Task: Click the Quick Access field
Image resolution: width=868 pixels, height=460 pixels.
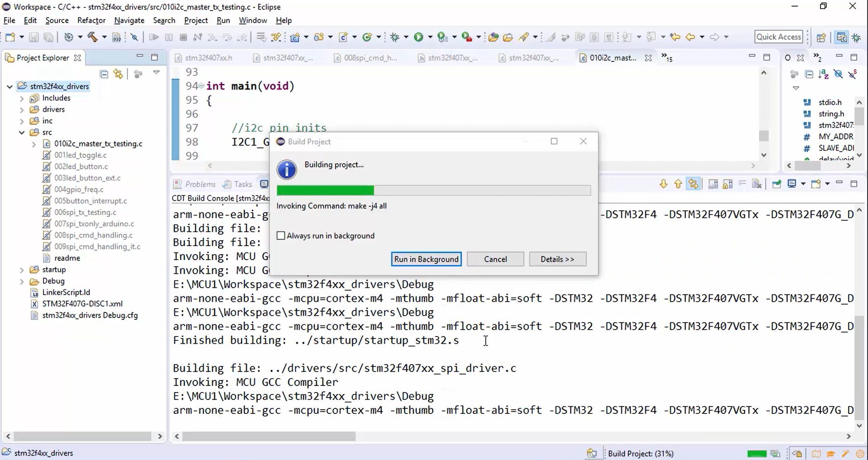Action: [779, 37]
